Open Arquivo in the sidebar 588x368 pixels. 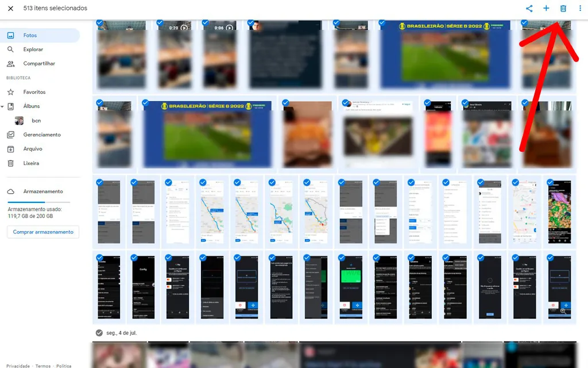(32, 149)
